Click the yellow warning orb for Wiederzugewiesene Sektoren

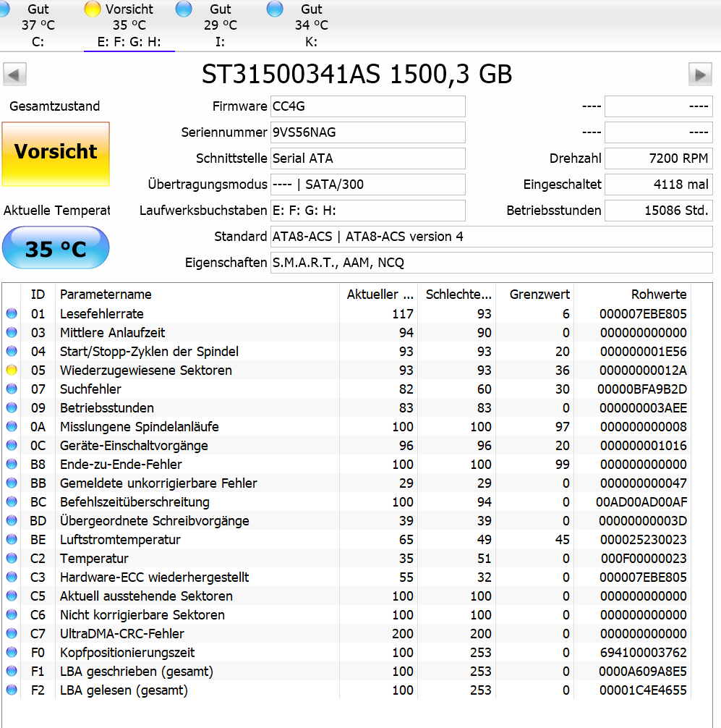click(x=12, y=370)
